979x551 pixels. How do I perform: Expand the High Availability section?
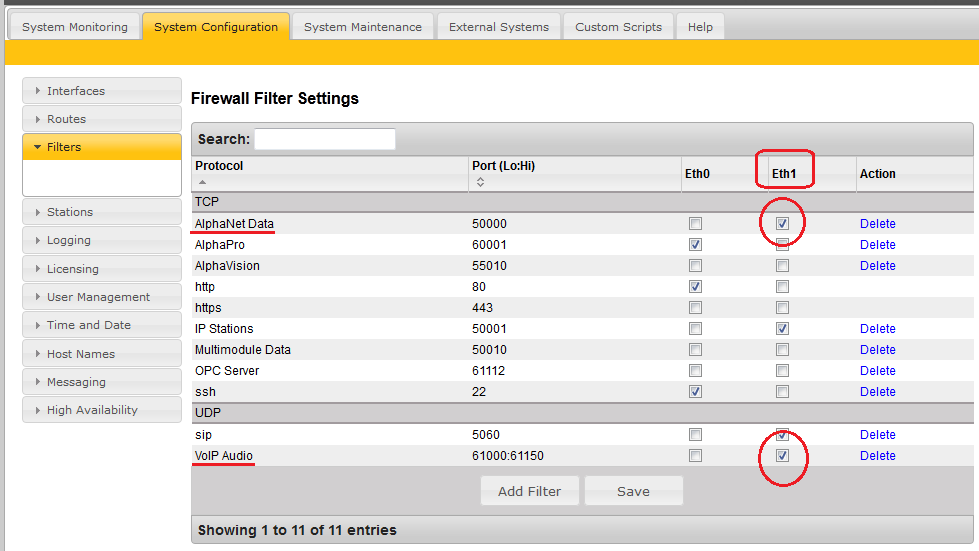(x=101, y=410)
